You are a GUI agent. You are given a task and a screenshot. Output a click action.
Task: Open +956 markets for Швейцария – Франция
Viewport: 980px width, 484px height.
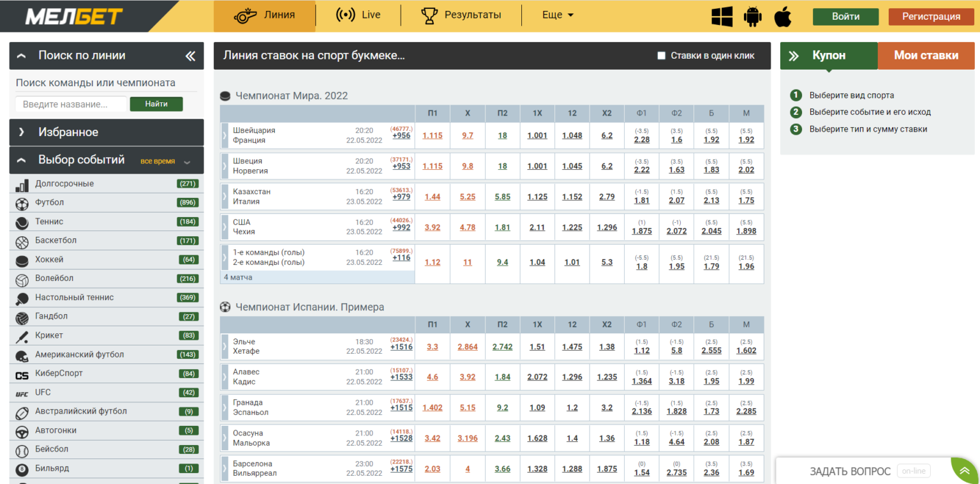tap(401, 135)
